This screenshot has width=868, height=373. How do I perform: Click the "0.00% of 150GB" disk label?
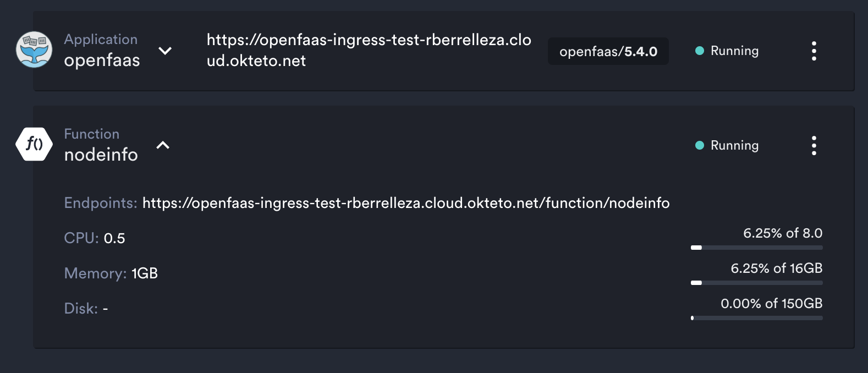point(772,304)
